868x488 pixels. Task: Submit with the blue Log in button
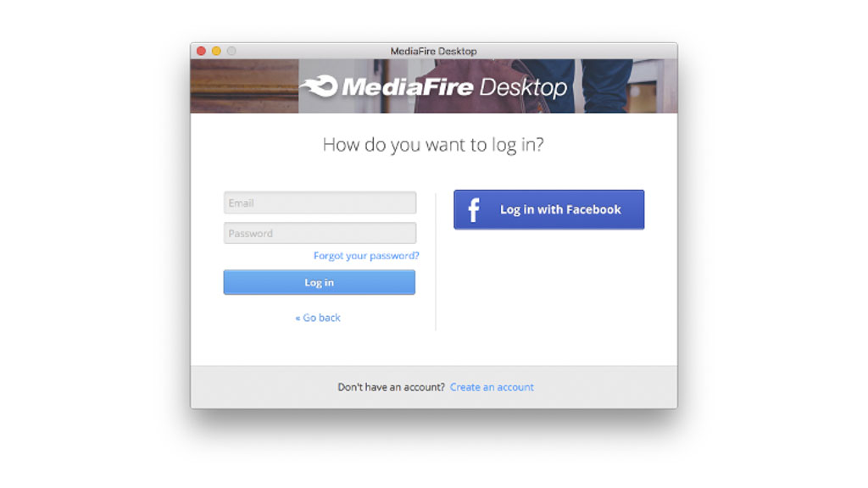tap(320, 282)
